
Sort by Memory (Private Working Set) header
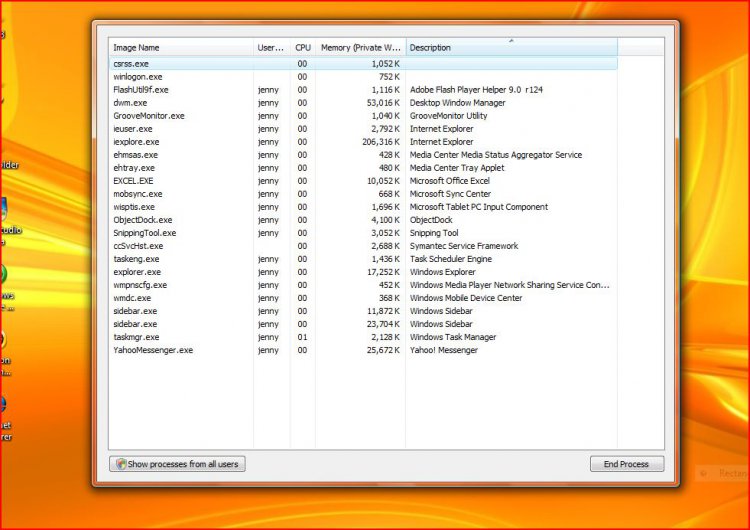[360, 48]
